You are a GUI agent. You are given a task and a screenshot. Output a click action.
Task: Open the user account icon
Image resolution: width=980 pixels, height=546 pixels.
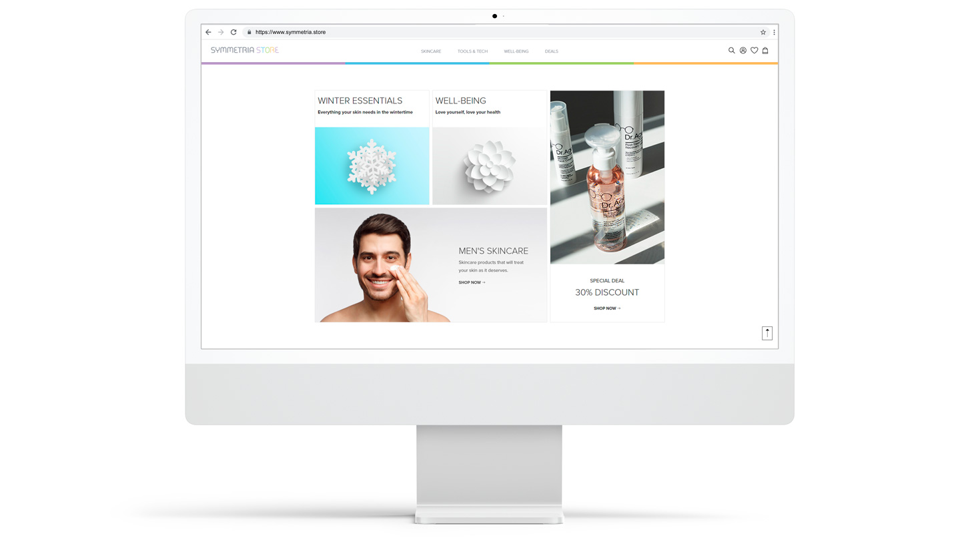(743, 51)
